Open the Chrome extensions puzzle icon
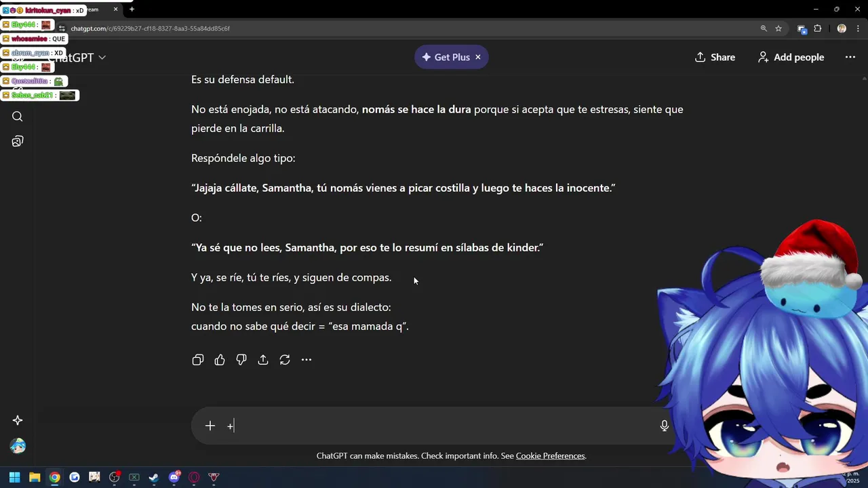The height and width of the screenshot is (488, 868). 818,28
